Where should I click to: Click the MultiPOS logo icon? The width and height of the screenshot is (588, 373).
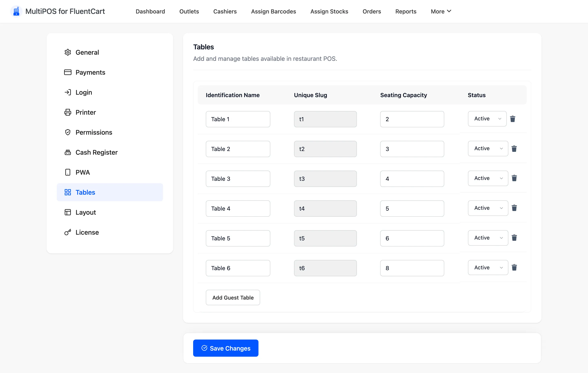[16, 11]
